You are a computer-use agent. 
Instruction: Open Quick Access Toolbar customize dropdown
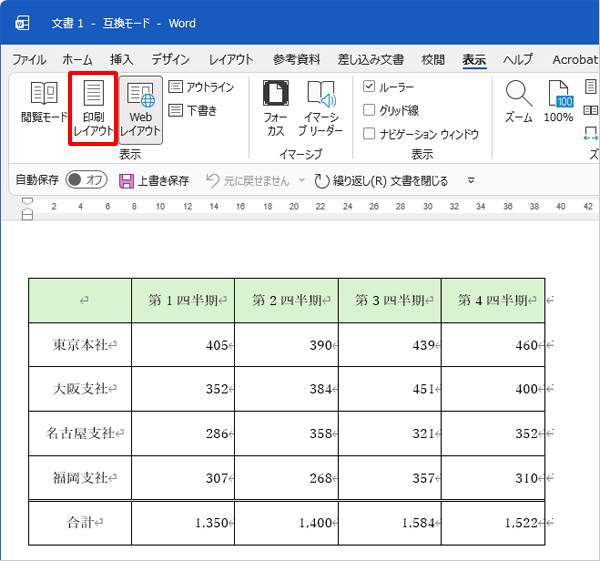click(471, 180)
